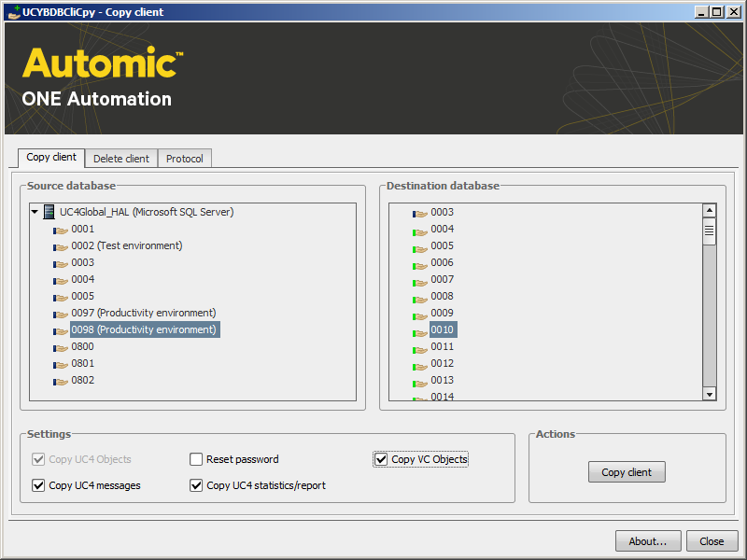This screenshot has height=560, width=747.
Task: Click the hand icon of source client 0003
Action: [x=61, y=264]
